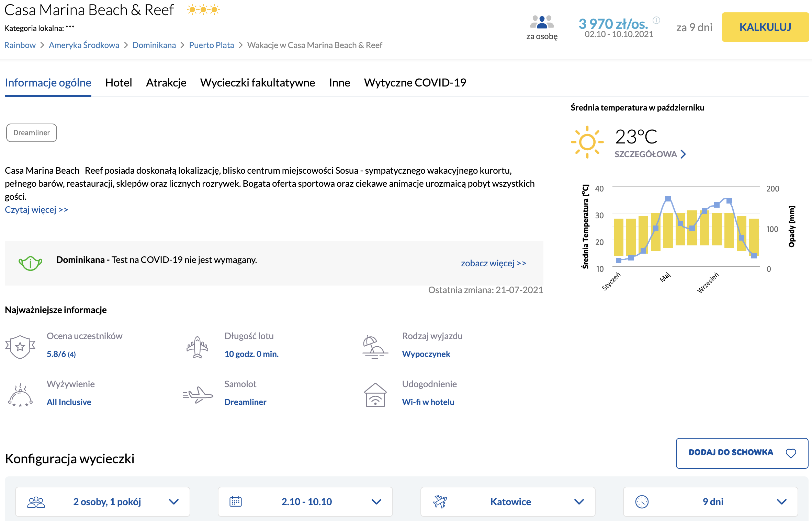Click the Dreamliner link under Samolot

click(x=245, y=402)
